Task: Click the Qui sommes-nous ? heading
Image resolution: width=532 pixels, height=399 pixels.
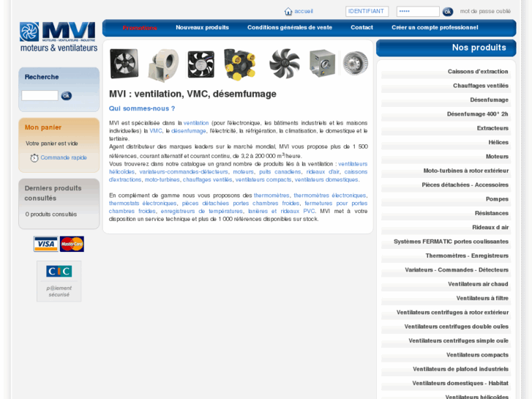Action: [x=142, y=108]
